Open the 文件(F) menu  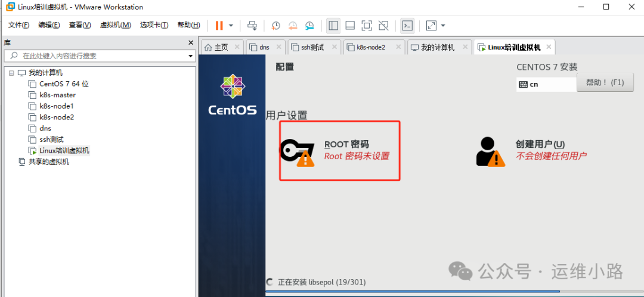(19, 25)
